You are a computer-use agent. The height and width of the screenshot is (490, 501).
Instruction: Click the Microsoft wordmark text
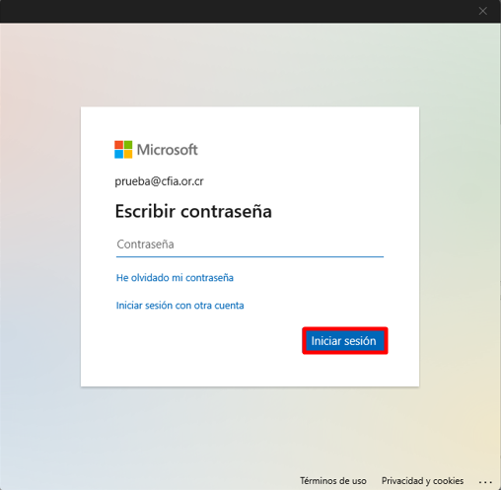(167, 150)
